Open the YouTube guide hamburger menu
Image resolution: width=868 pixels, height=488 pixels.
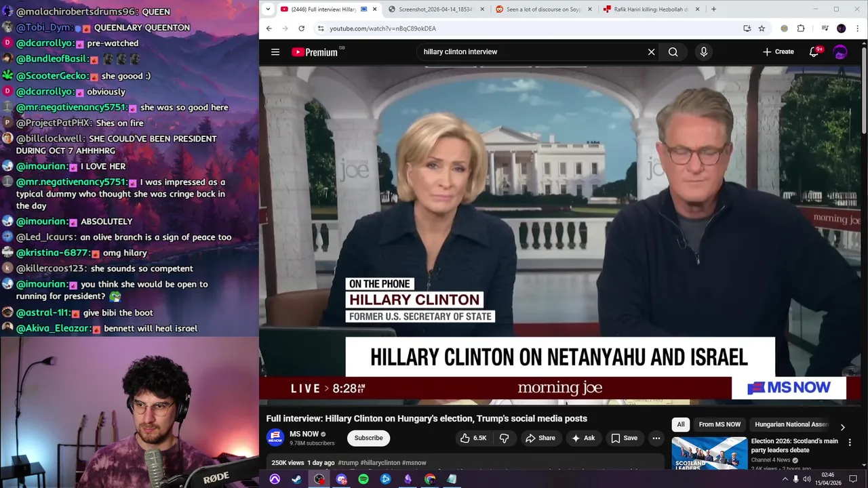tap(275, 52)
